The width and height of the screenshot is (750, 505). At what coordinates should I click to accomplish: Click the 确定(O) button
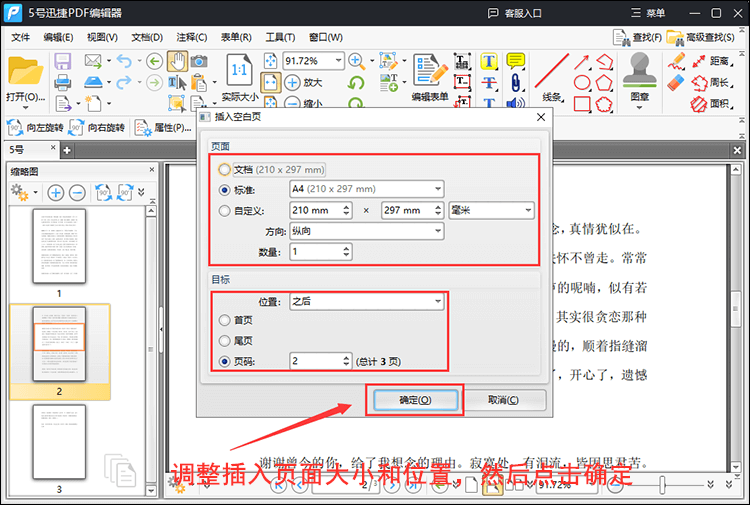click(x=415, y=400)
